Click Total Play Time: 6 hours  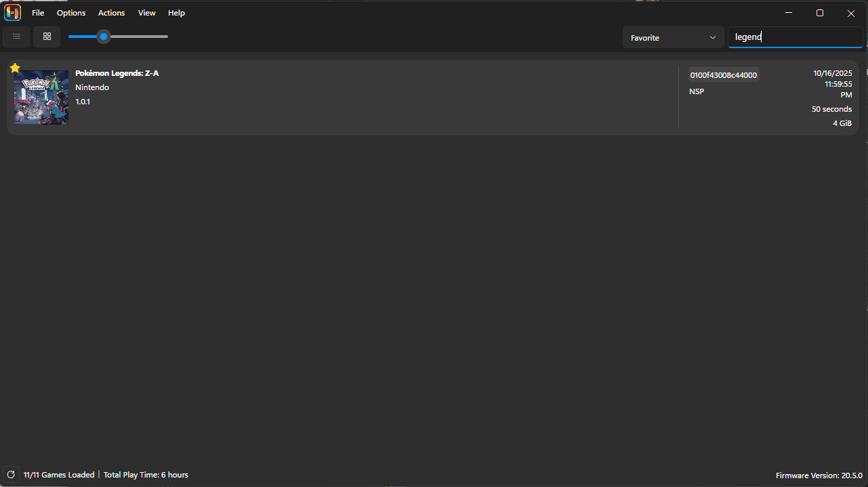pos(146,475)
